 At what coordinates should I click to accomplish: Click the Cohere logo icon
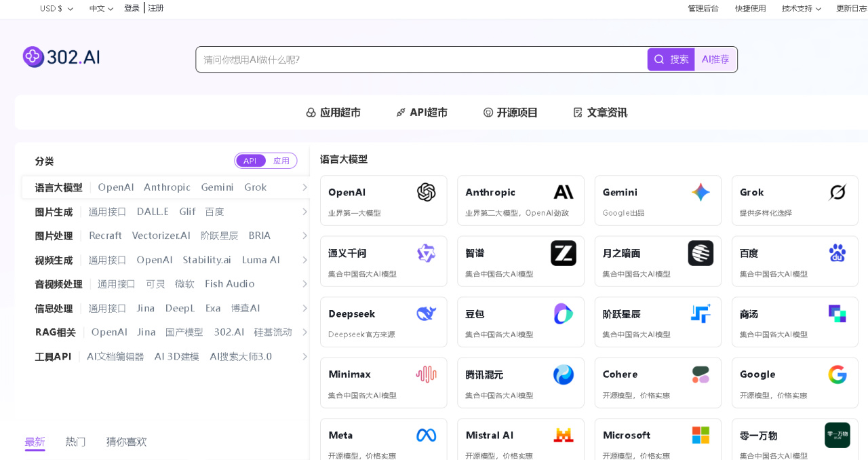point(701,375)
